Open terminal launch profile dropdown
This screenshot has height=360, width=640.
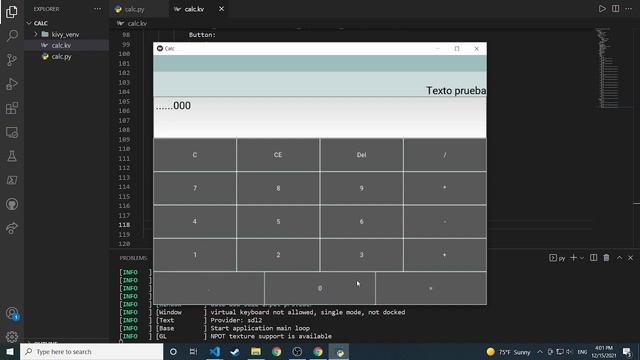582,258
